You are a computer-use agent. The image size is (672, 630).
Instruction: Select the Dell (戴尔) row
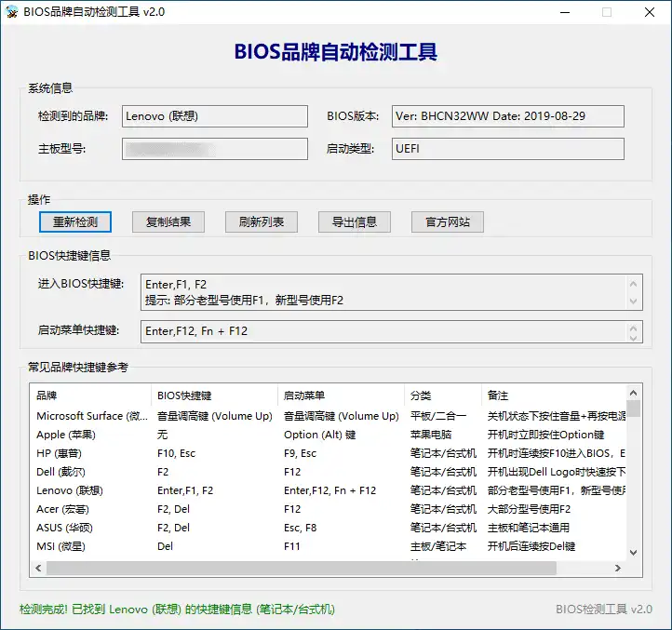(328, 472)
